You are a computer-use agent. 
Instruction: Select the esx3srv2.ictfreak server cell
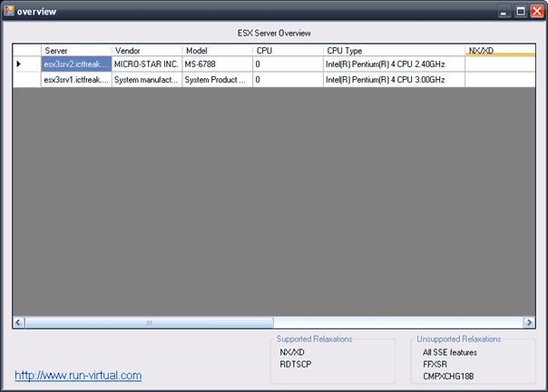[x=76, y=64]
